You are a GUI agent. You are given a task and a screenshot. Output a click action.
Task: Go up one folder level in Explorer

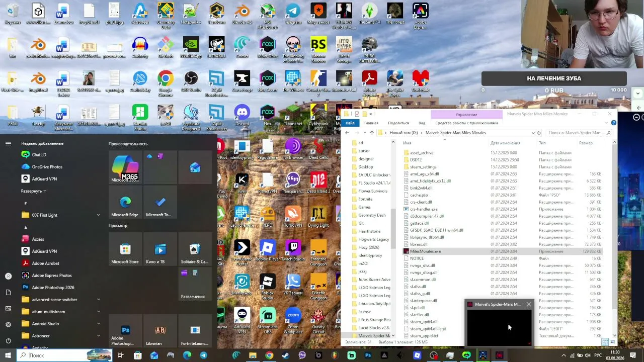(372, 133)
